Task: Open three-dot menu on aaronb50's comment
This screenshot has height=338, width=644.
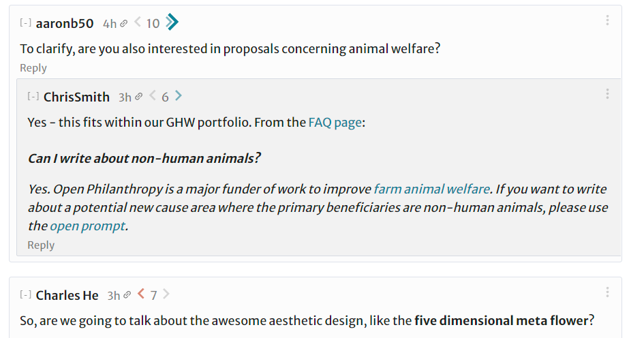Action: pyautogui.click(x=607, y=20)
